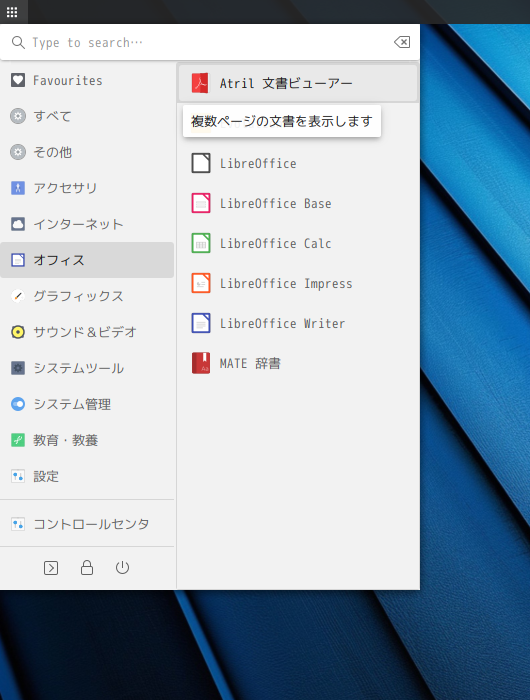
Task: Click the LibreOffice Writer blue icon
Action: [x=201, y=323]
